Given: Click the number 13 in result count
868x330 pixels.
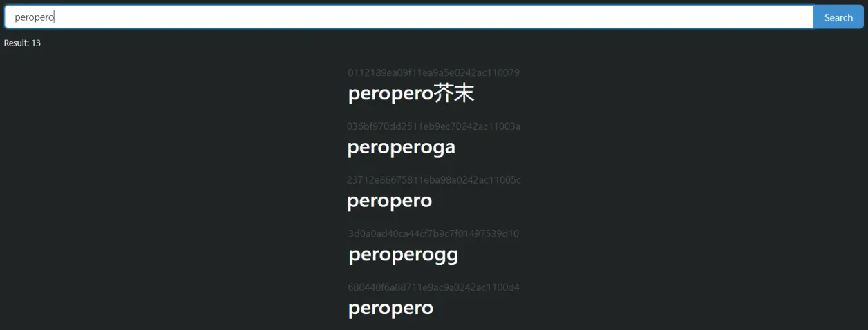Looking at the screenshot, I should (36, 43).
